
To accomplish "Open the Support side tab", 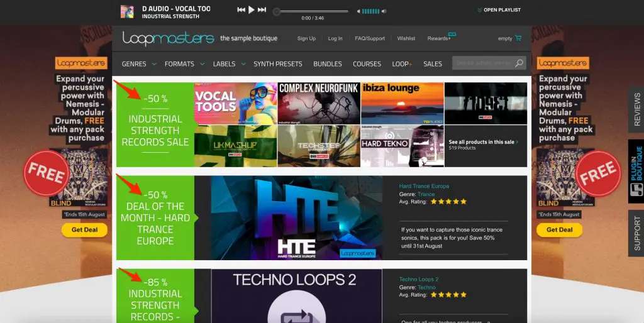I will pyautogui.click(x=636, y=233).
